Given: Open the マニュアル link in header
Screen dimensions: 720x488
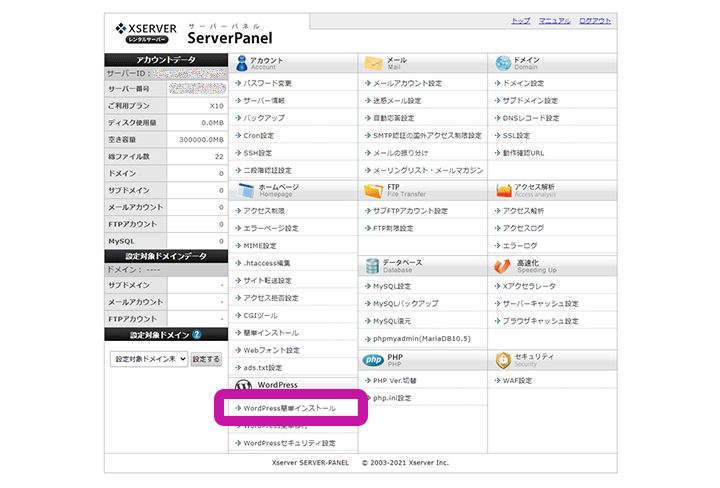Looking at the screenshot, I should pos(554,21).
